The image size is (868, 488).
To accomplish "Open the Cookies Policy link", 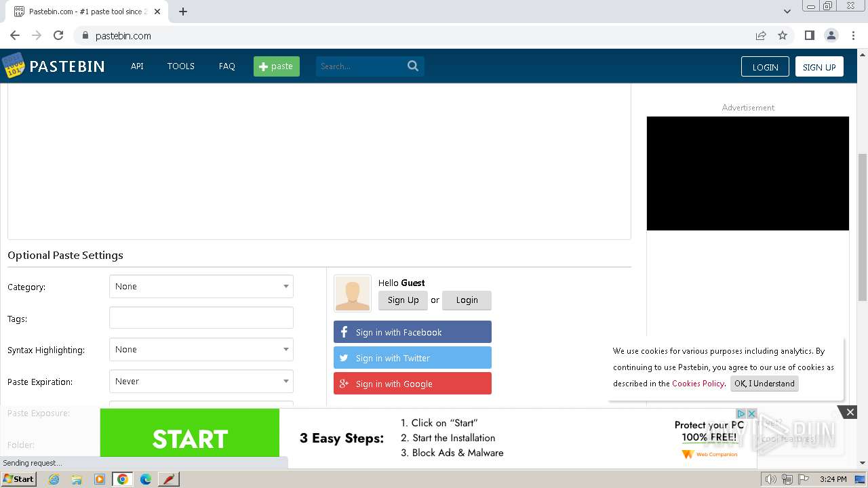I will click(698, 384).
